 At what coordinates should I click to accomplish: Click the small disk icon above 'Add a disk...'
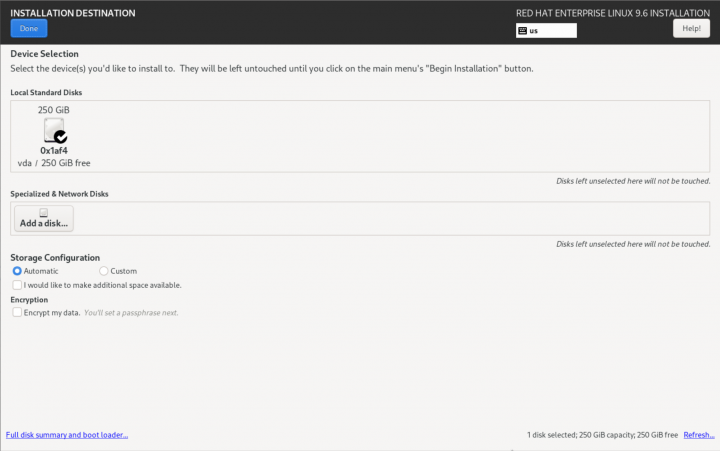[44, 212]
